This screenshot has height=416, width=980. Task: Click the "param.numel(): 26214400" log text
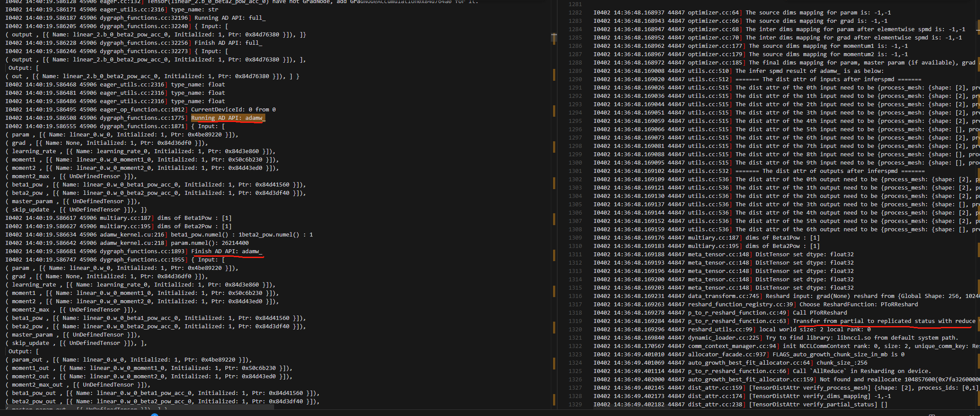[x=210, y=243]
